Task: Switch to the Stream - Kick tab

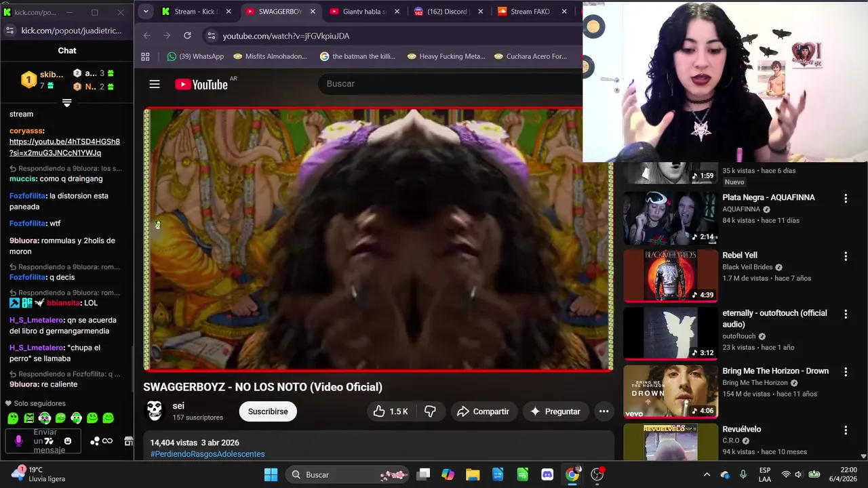Action: tap(197, 12)
